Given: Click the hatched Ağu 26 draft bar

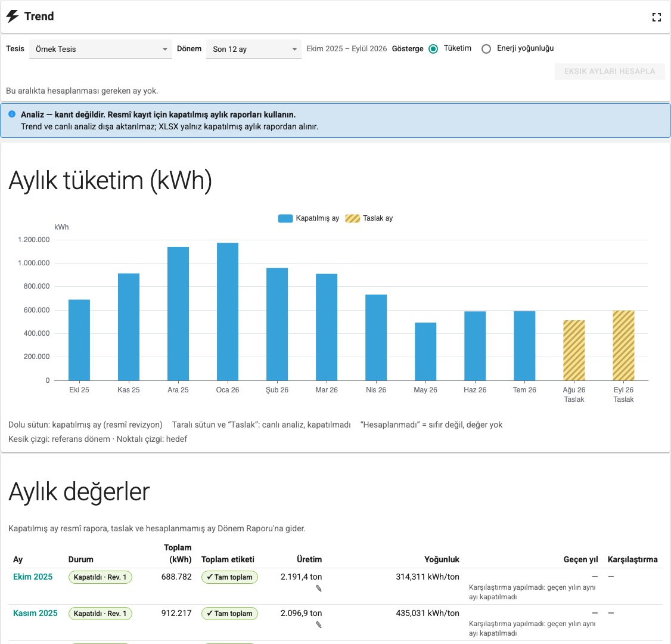Looking at the screenshot, I should pyautogui.click(x=574, y=350).
